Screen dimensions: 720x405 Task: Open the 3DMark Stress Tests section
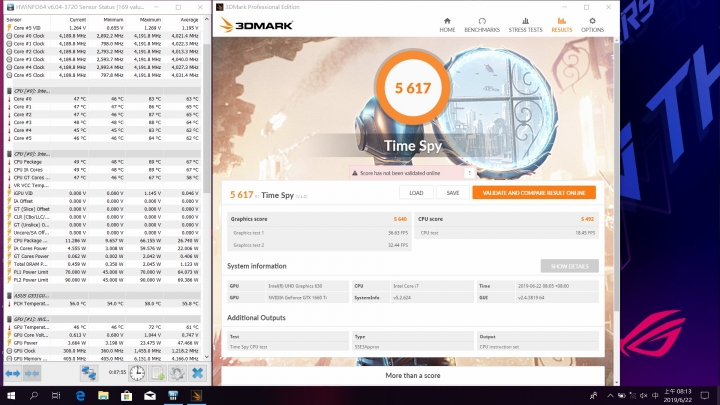coord(525,25)
